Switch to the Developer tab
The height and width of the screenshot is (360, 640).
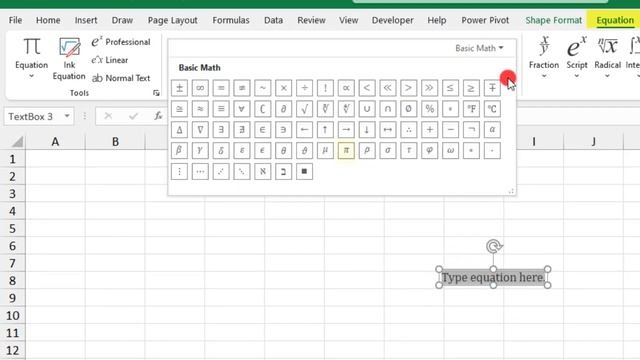[393, 20]
